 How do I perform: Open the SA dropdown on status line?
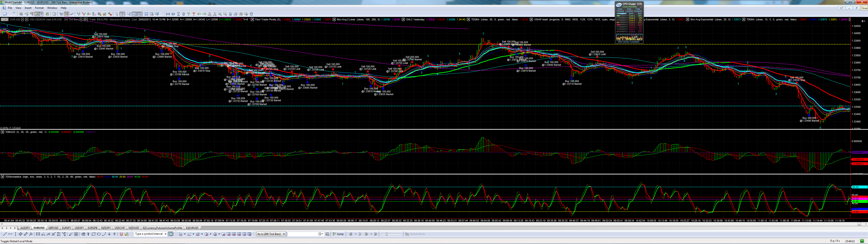pyautogui.click(x=7, y=19)
